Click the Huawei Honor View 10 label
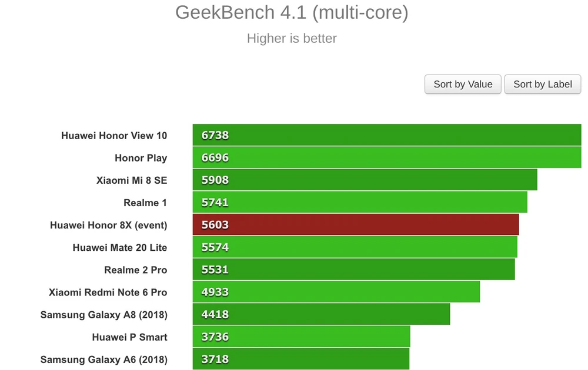Screen dimensions: 588x370 click(114, 136)
